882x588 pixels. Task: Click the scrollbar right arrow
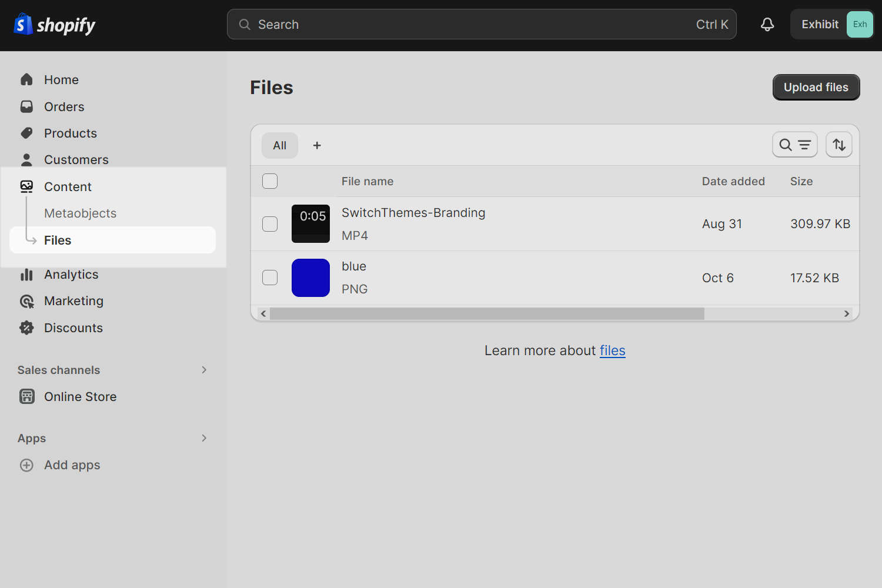tap(847, 313)
